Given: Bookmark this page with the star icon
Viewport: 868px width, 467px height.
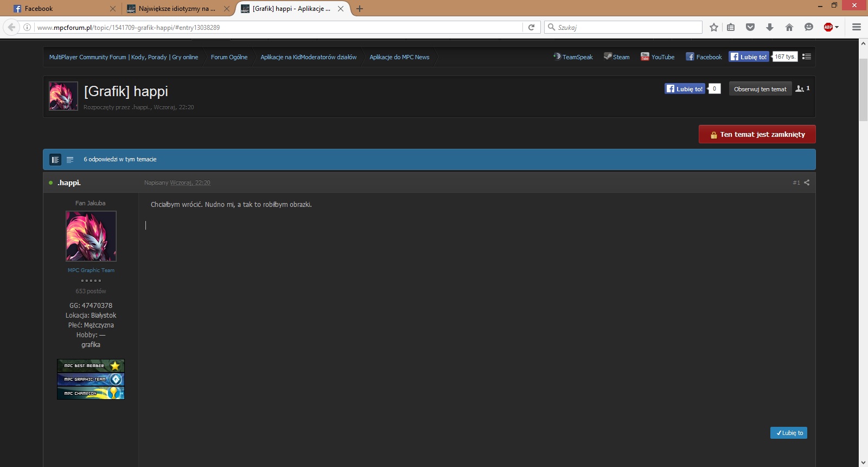Looking at the screenshot, I should (x=714, y=27).
